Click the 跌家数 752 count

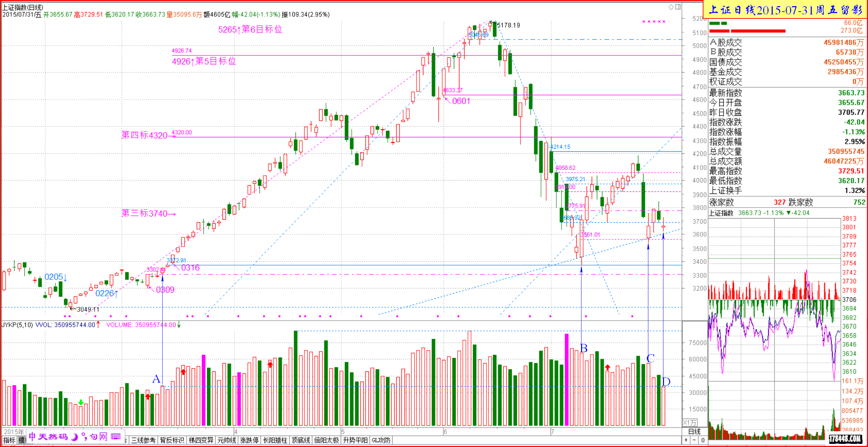tap(859, 202)
